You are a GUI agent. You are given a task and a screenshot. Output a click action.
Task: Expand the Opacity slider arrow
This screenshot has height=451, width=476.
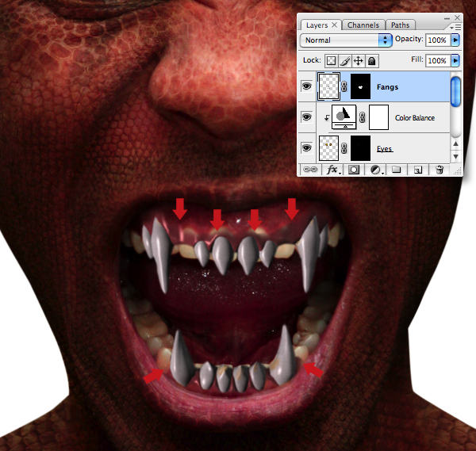pyautogui.click(x=455, y=40)
